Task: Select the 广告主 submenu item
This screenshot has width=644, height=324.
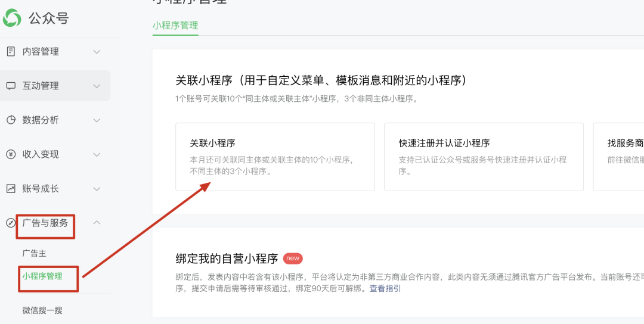Action: (34, 254)
